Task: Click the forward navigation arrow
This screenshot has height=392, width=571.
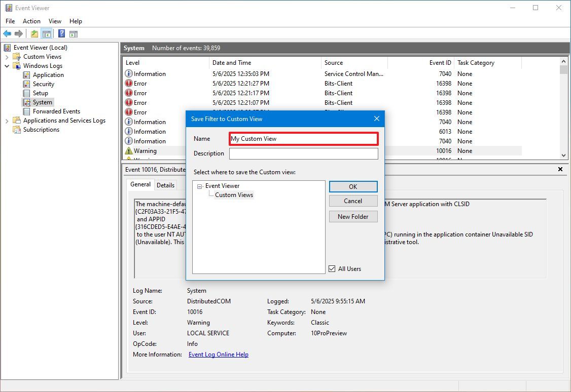Action: coord(19,33)
